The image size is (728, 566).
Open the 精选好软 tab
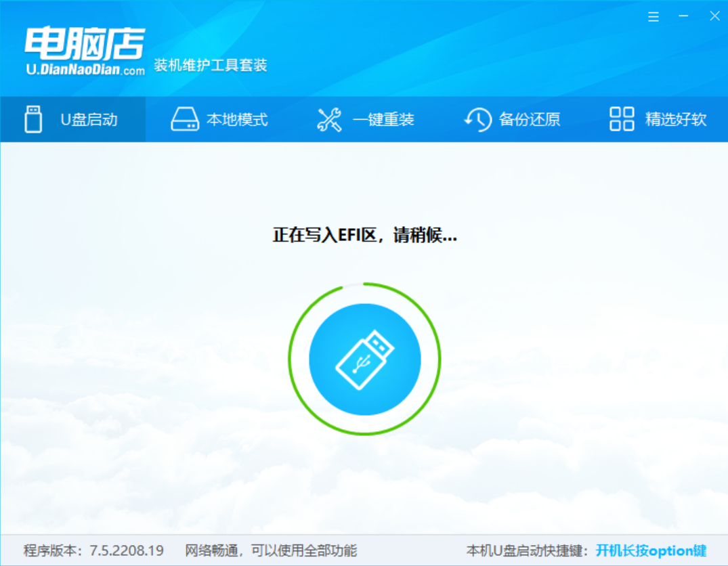point(656,119)
